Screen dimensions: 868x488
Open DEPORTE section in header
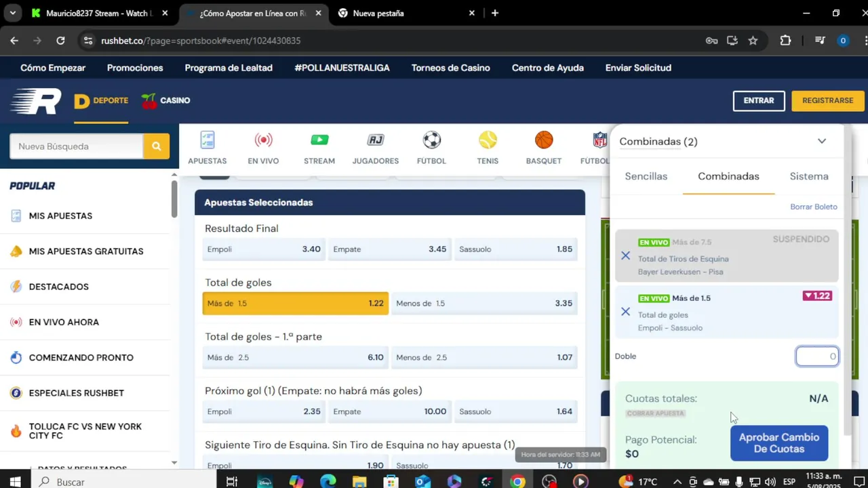pos(101,101)
